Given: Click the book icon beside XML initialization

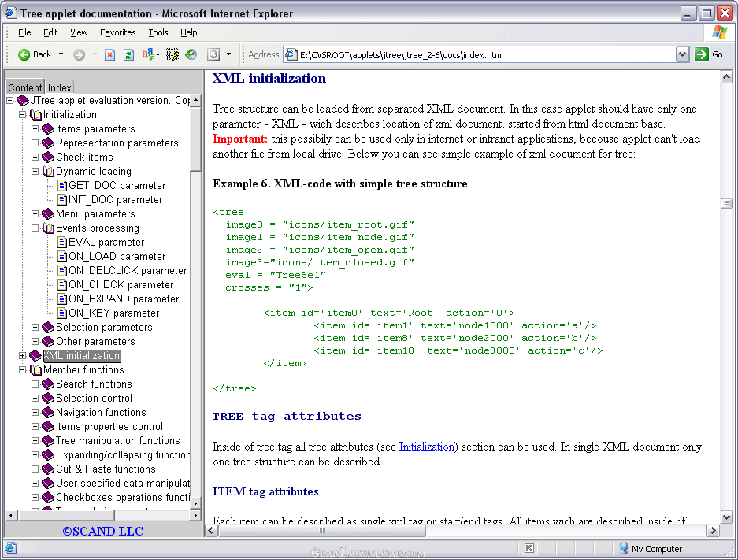Looking at the screenshot, I should (x=35, y=356).
